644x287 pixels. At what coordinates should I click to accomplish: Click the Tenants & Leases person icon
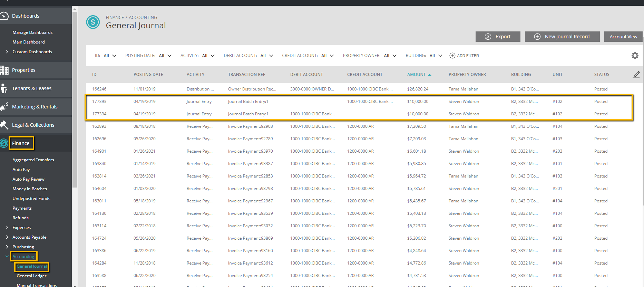[x=4, y=88]
